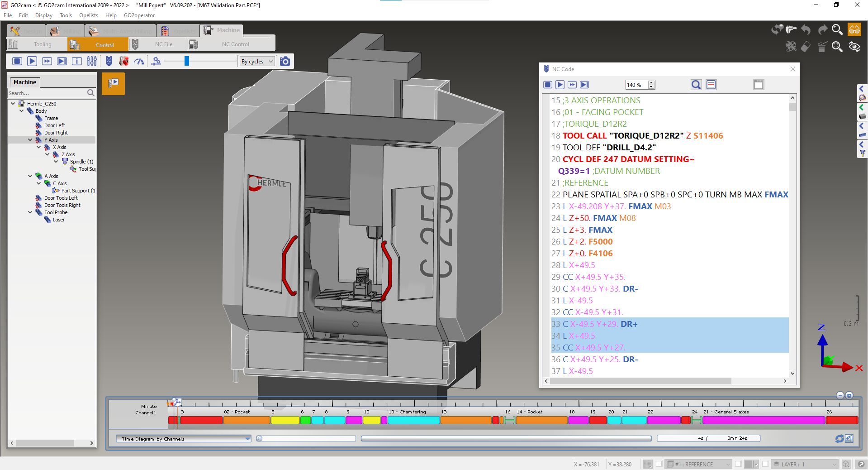Toggle the collision detection icon
This screenshot has height=470, width=868.
[123, 61]
